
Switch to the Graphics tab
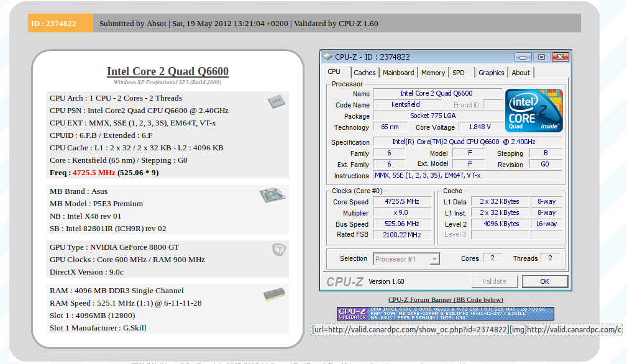point(491,73)
